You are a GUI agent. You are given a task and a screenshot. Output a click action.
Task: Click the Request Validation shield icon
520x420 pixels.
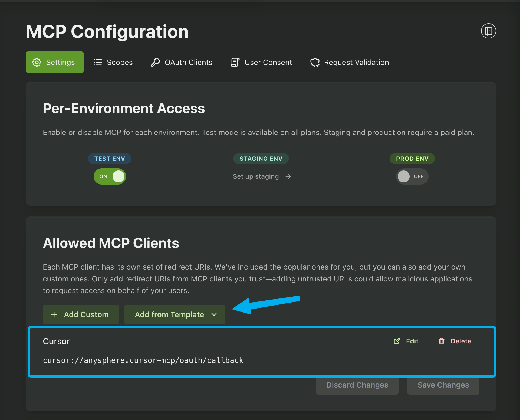coord(315,62)
